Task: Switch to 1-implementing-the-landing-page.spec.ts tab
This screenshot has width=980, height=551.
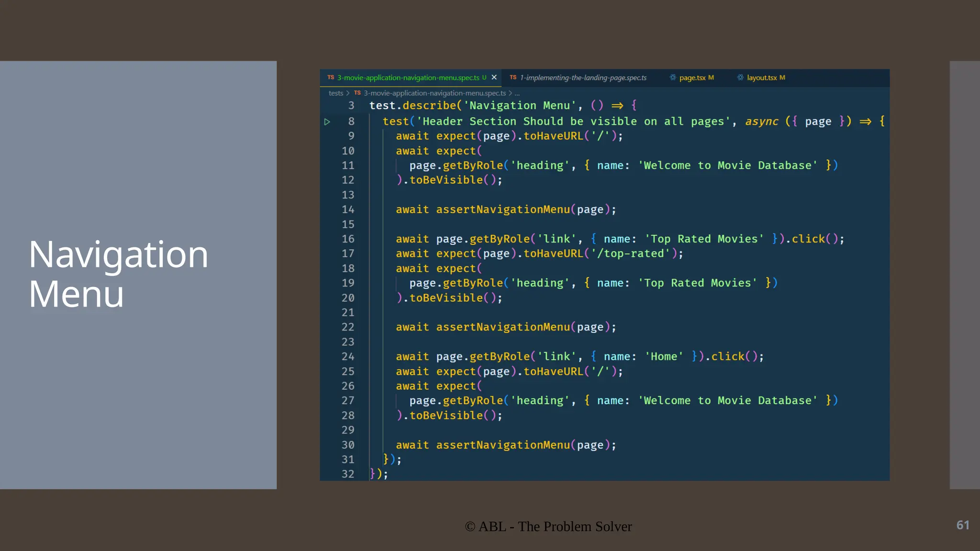Action: click(x=583, y=77)
